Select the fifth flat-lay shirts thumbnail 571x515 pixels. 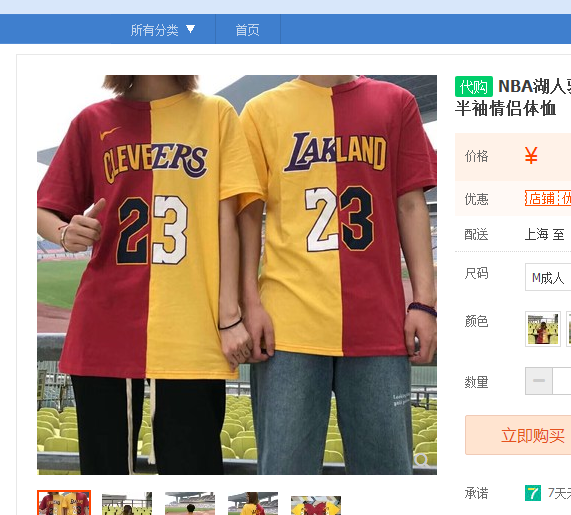point(316,505)
